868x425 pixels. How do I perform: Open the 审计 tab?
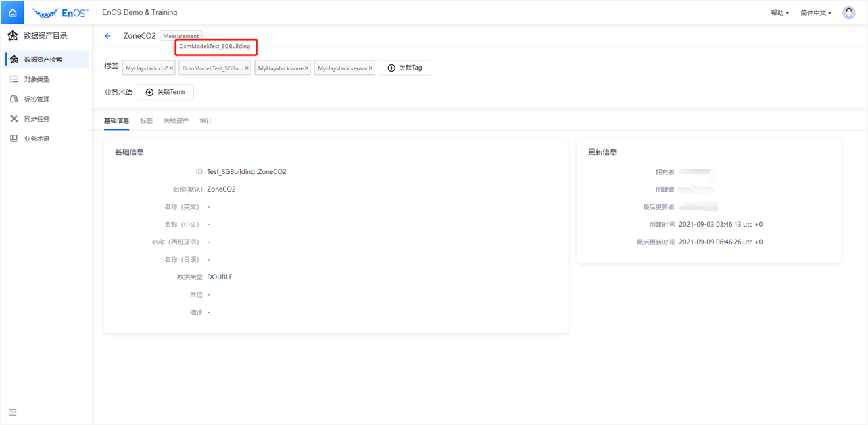(x=206, y=121)
